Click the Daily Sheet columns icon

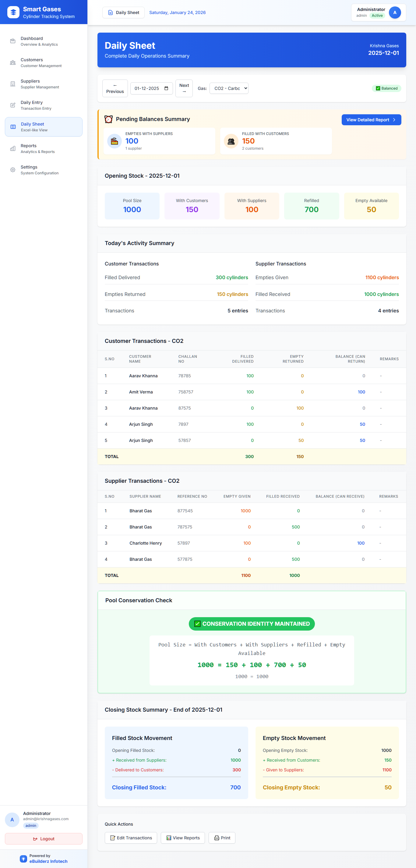click(x=13, y=127)
